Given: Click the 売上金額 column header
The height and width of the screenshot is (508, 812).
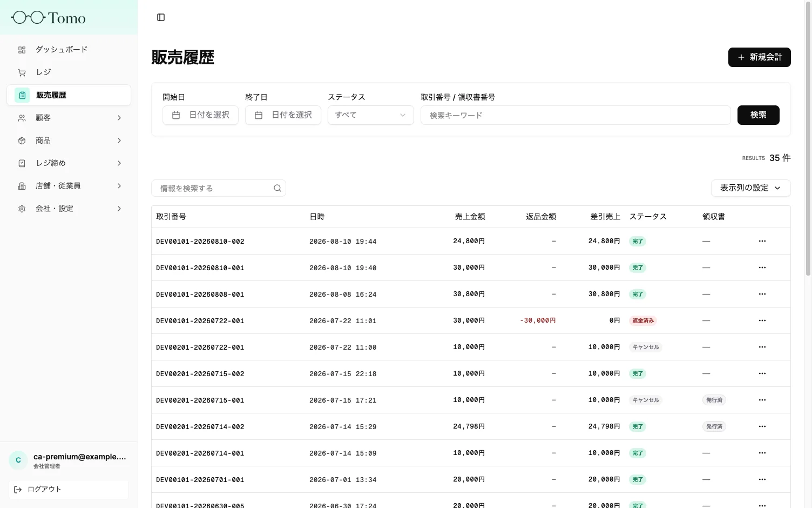Looking at the screenshot, I should tap(470, 217).
